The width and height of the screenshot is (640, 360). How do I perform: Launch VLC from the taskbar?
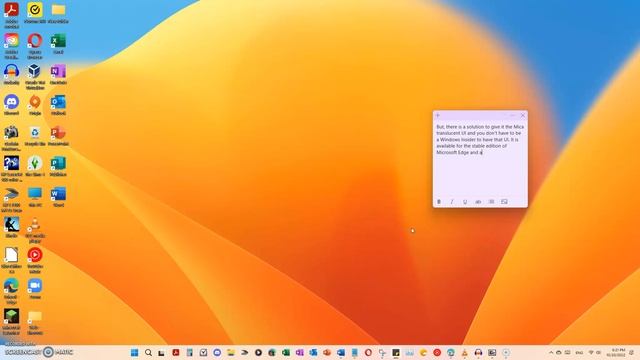pyautogui.click(x=464, y=353)
